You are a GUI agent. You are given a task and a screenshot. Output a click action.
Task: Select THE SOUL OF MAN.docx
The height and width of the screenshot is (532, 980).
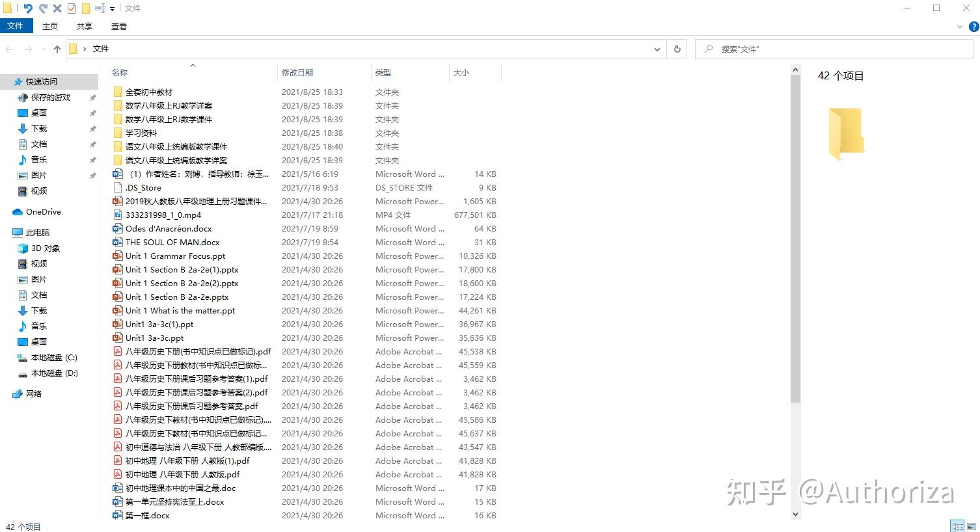pos(172,242)
